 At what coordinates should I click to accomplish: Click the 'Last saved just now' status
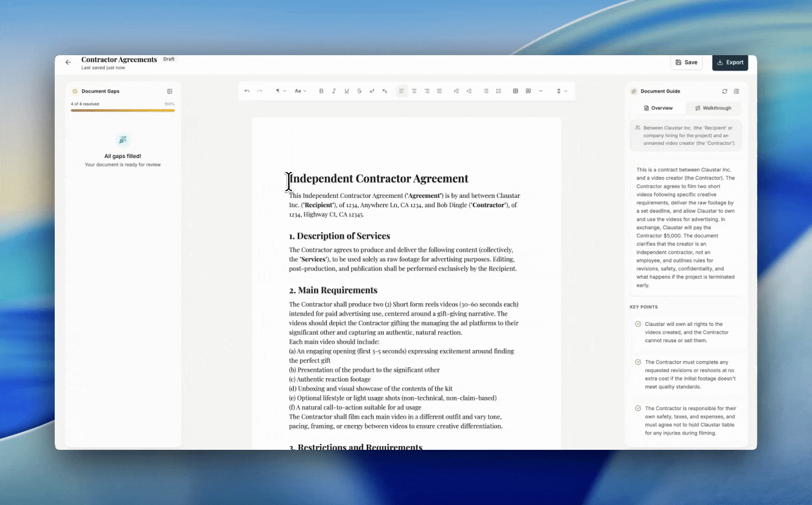pos(103,68)
